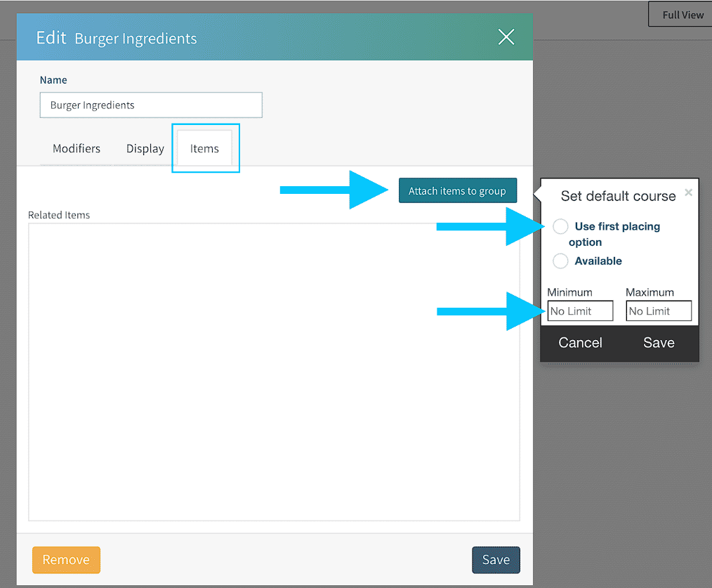
Task: Focus the Minimum limit input box
Action: pyautogui.click(x=580, y=311)
